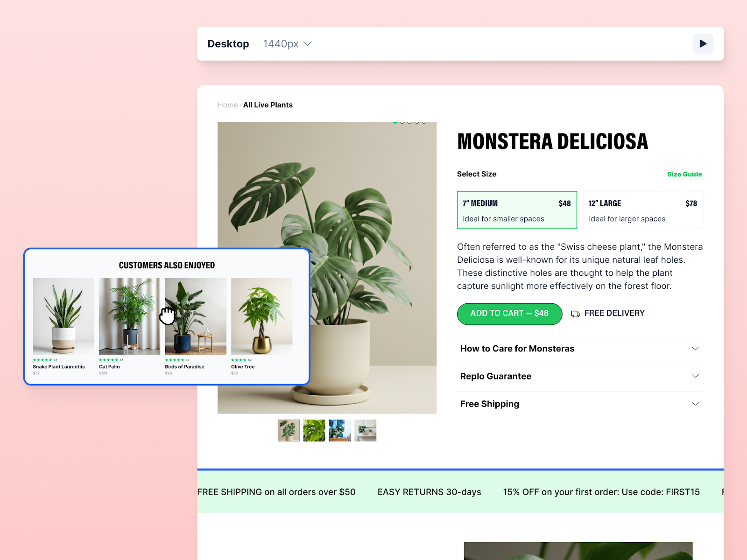Click the first green carousel dot indicator
The image size is (747, 560).
(x=395, y=122)
